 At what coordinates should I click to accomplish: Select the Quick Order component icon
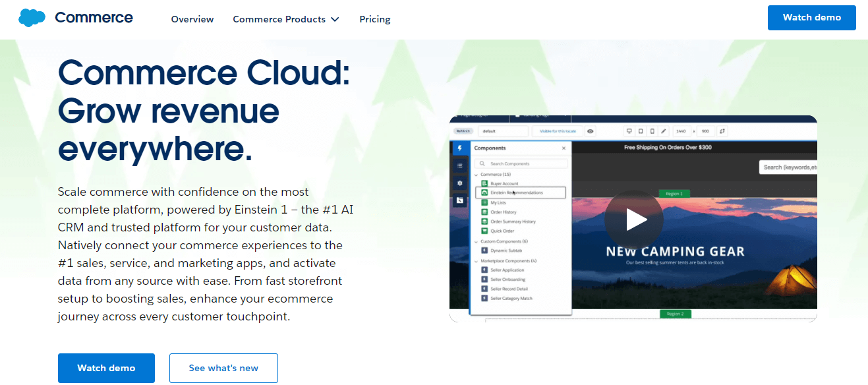click(484, 231)
